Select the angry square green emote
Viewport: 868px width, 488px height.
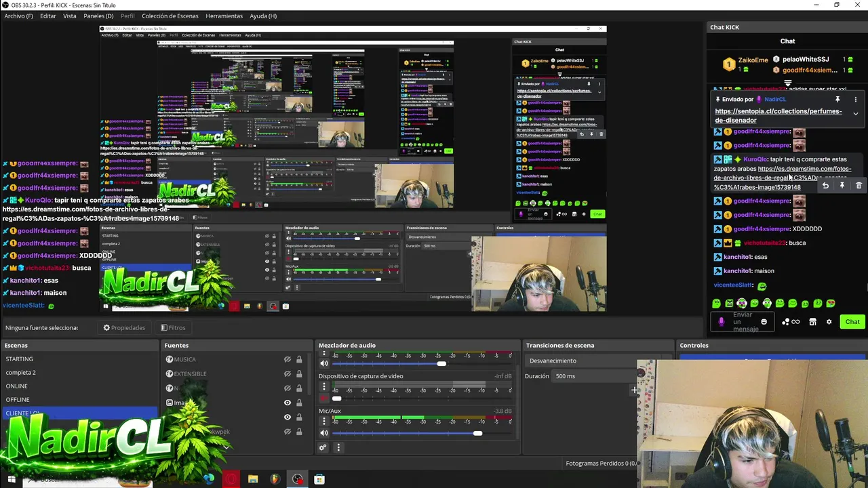pos(729,303)
